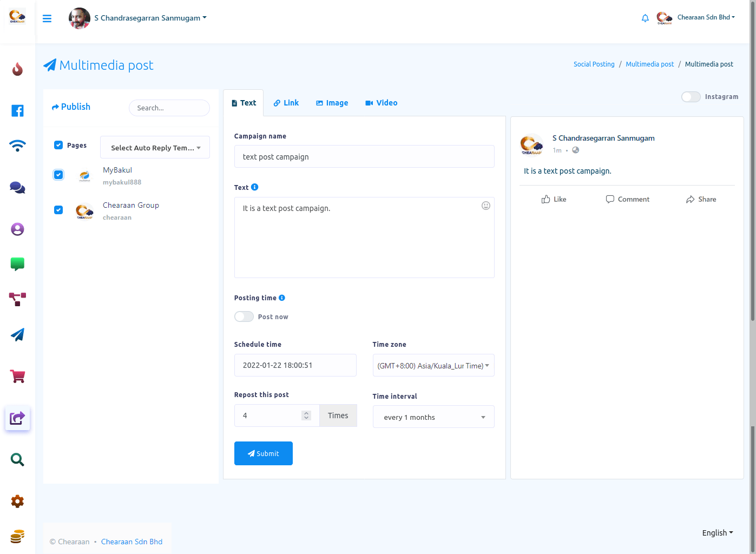Click the Wi-Fi signal sidebar icon

pyautogui.click(x=17, y=146)
